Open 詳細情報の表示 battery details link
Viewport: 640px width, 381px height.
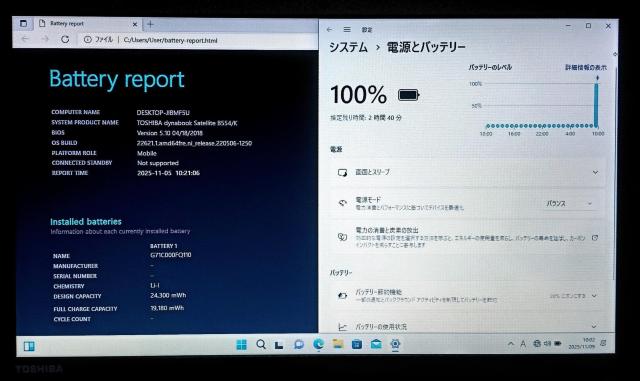(x=586, y=67)
